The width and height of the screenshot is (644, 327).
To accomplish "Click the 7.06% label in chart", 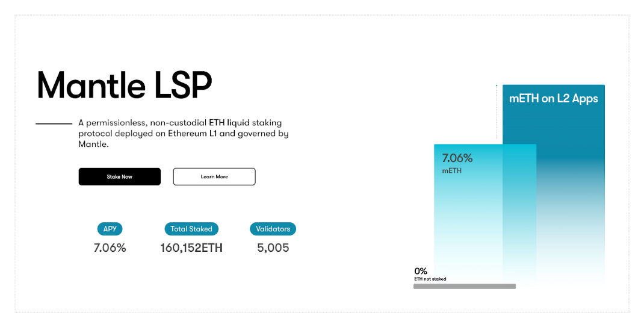I will pyautogui.click(x=457, y=158).
